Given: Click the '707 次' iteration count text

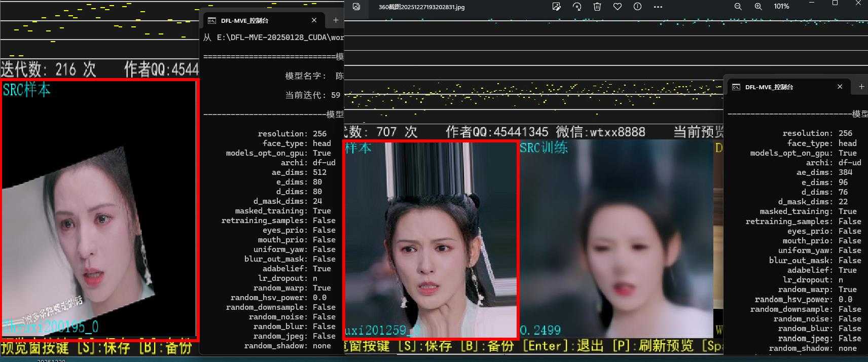Looking at the screenshot, I should tap(396, 132).
